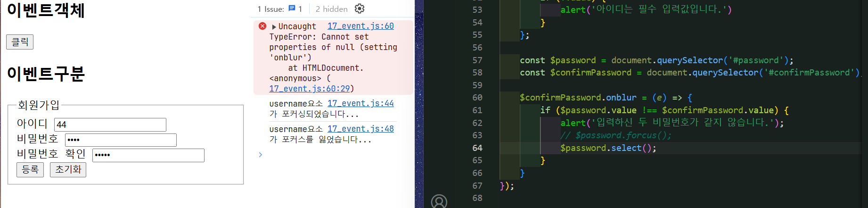Viewport: 868px width, 208px height.
Task: Expand the Uncaught TypeError stack trace
Action: click(x=274, y=27)
